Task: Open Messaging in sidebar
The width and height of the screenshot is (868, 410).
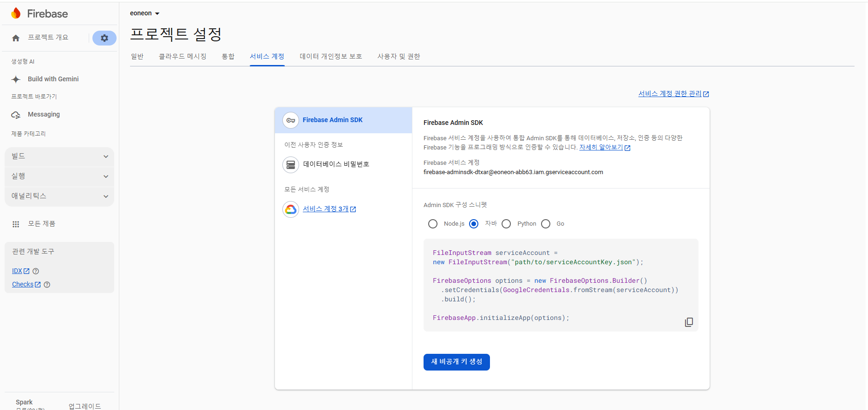Action: 44,115
